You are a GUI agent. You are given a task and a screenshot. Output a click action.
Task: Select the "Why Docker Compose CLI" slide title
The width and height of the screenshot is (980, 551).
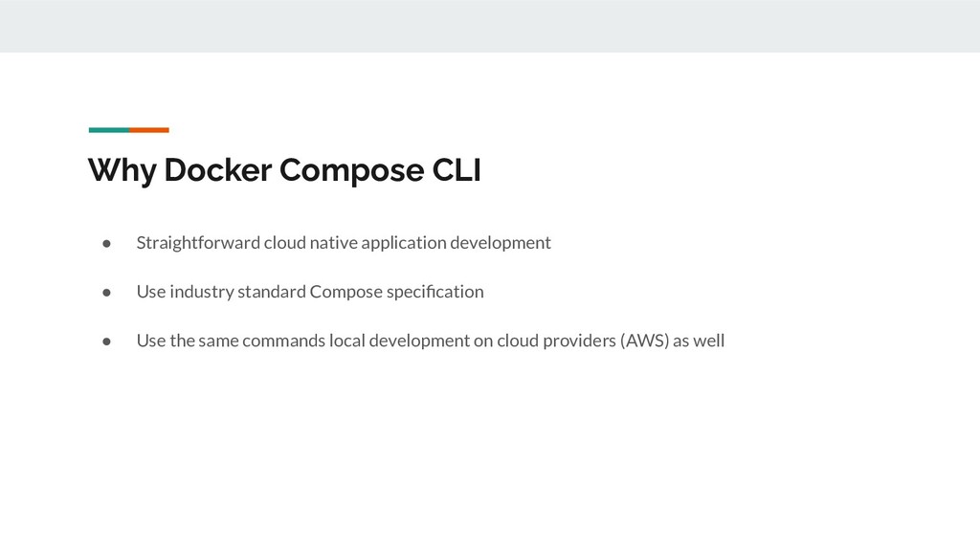[x=284, y=170]
